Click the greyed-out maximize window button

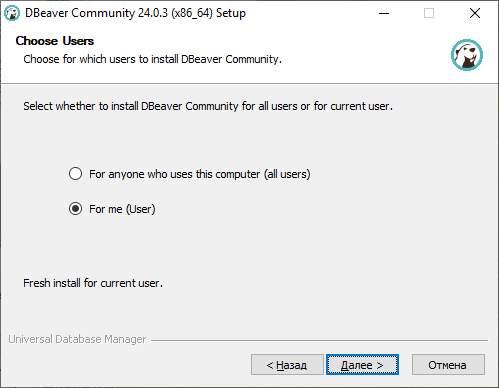429,13
